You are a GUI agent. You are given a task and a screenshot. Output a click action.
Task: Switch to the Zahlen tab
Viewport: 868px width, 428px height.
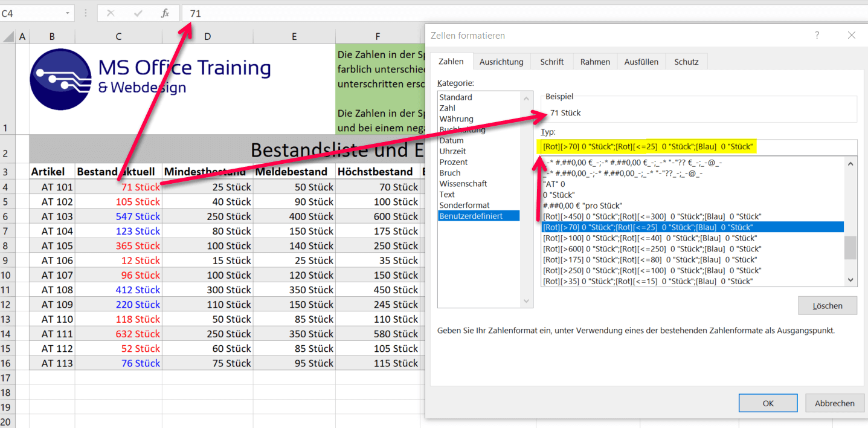point(451,62)
